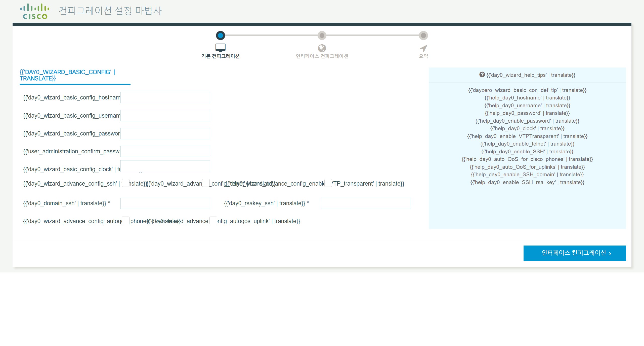Click the 컨피그레이션 설정 마법사 title
The image size is (644, 346).
(x=110, y=11)
